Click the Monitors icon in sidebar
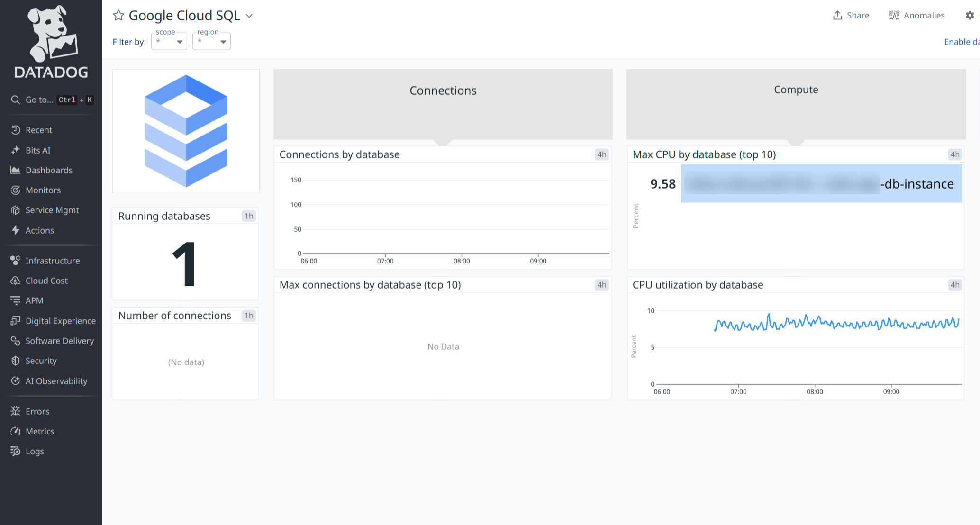Screen dimensions: 980x525 pyautogui.click(x=16, y=190)
